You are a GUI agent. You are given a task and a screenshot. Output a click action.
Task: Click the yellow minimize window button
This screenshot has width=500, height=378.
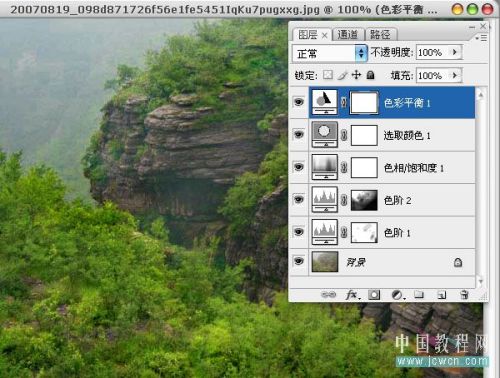[x=457, y=9]
